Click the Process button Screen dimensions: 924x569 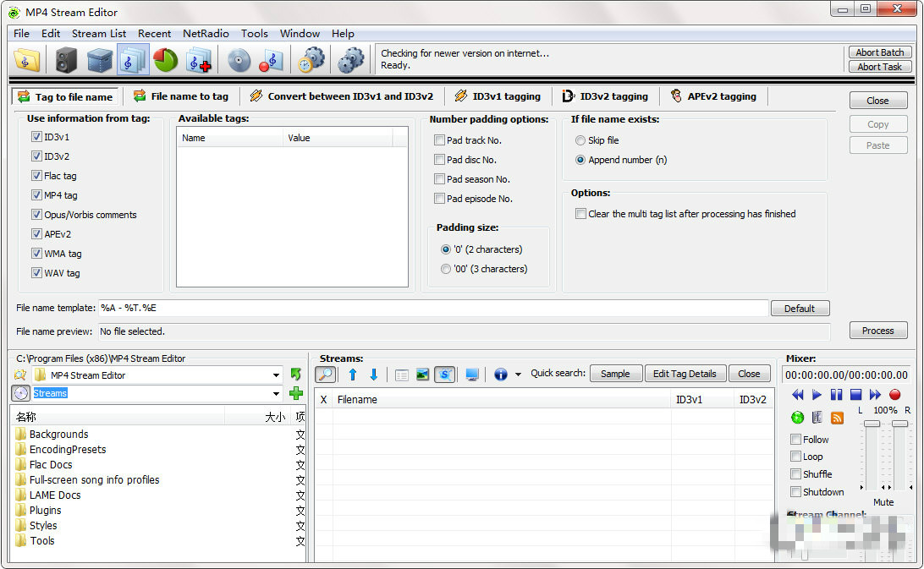pos(878,331)
